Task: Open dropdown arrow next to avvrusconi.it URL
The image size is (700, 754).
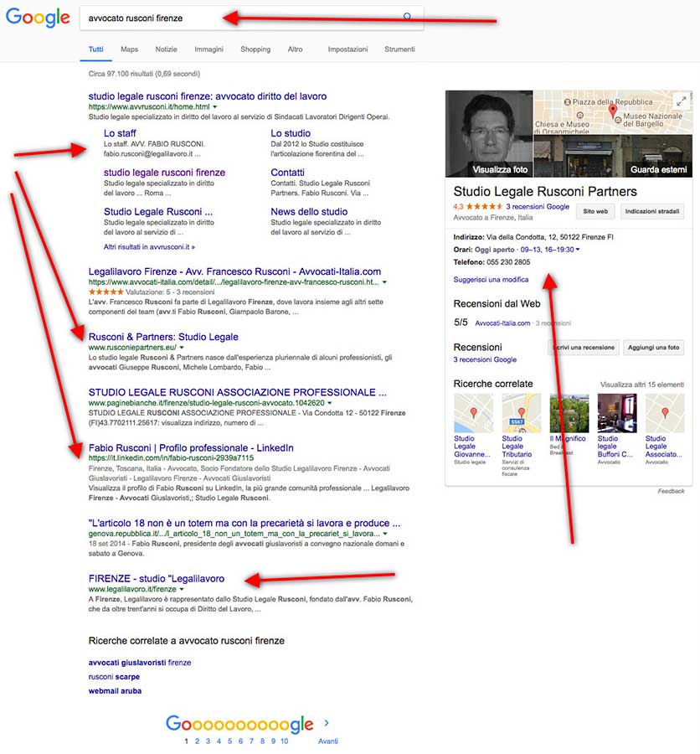Action: 215,106
